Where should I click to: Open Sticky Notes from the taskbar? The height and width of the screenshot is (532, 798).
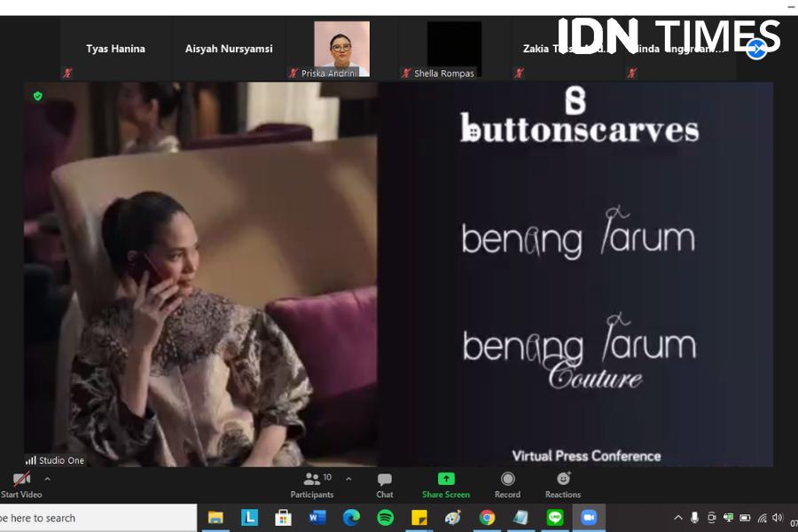point(419,518)
